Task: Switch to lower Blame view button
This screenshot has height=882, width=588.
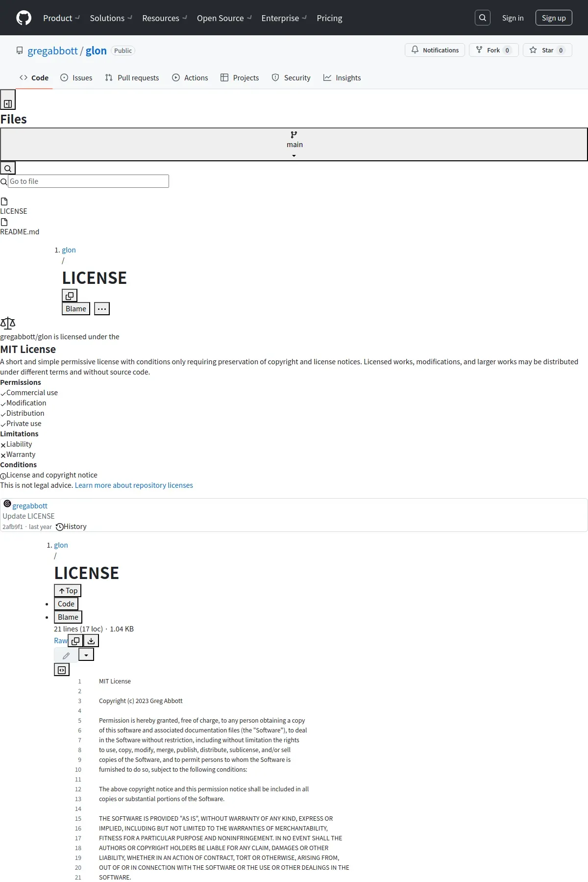Action: 68,617
